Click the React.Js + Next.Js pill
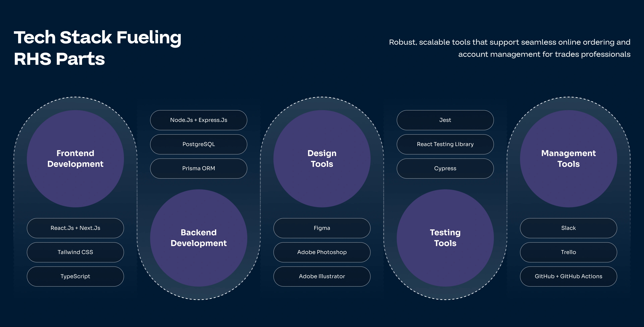The height and width of the screenshot is (327, 644). 75,228
